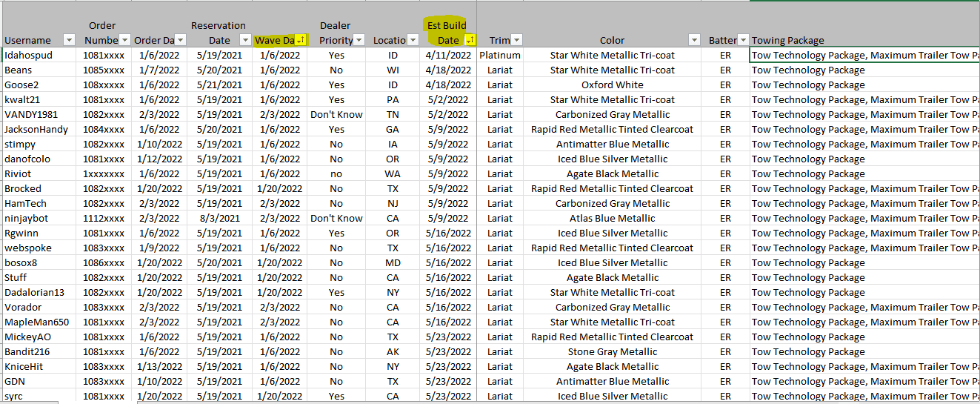Select the ninjaybot username cell
The width and height of the screenshot is (980, 404).
(x=27, y=218)
